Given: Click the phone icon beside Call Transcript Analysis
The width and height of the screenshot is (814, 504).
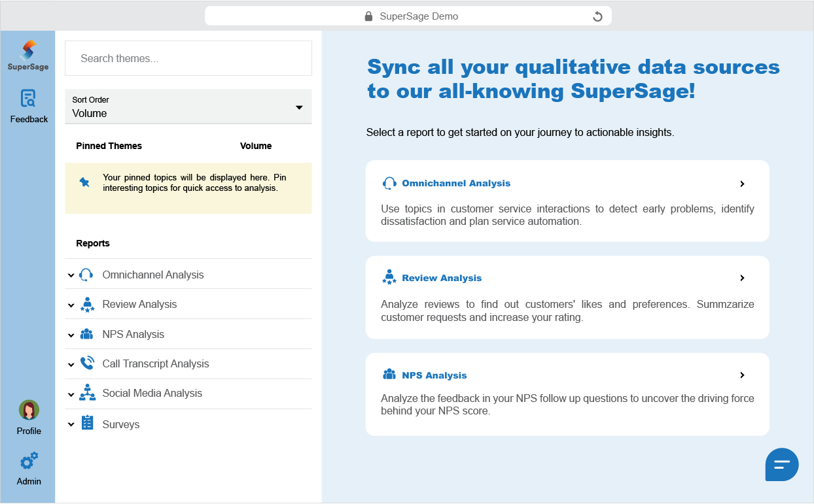Looking at the screenshot, I should click(87, 363).
